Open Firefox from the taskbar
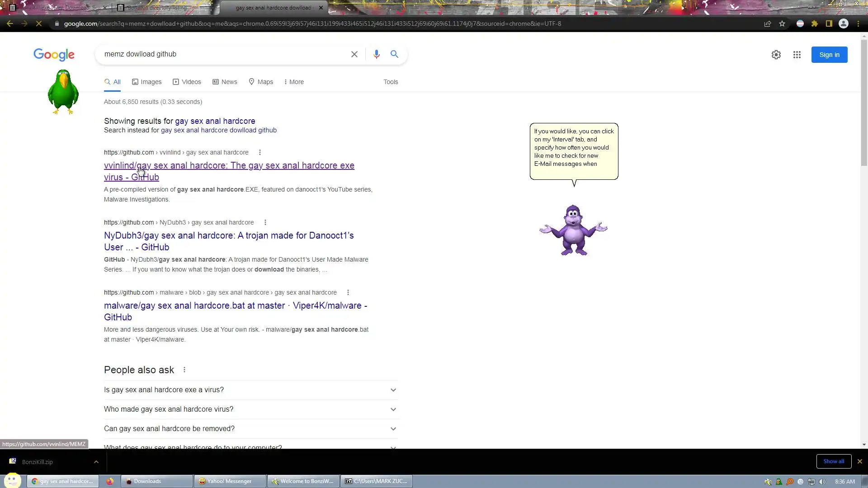 (x=110, y=481)
